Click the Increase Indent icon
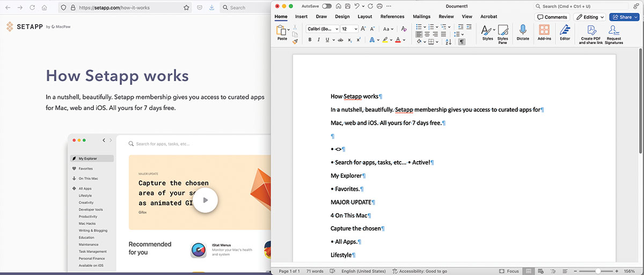This screenshot has width=644, height=275. click(x=469, y=27)
